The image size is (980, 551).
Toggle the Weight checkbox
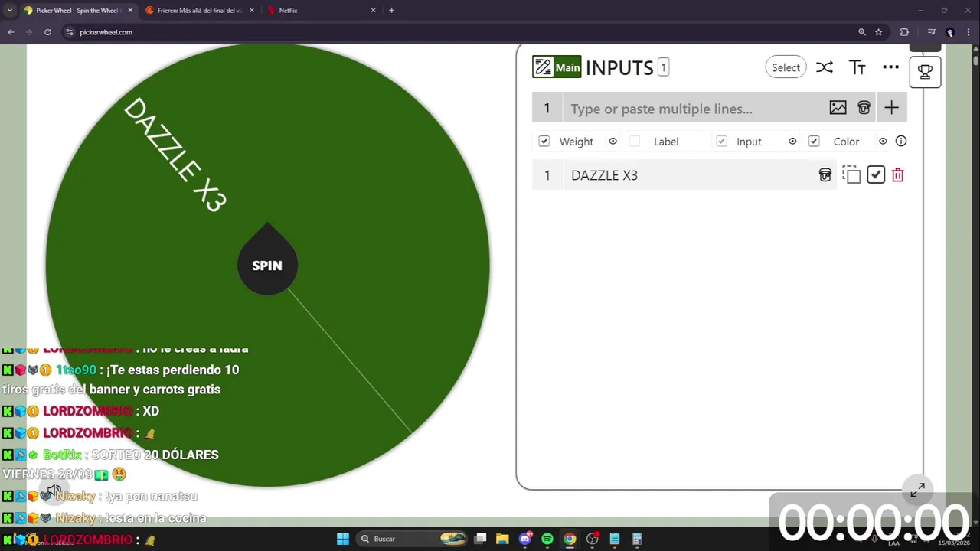[x=544, y=141]
